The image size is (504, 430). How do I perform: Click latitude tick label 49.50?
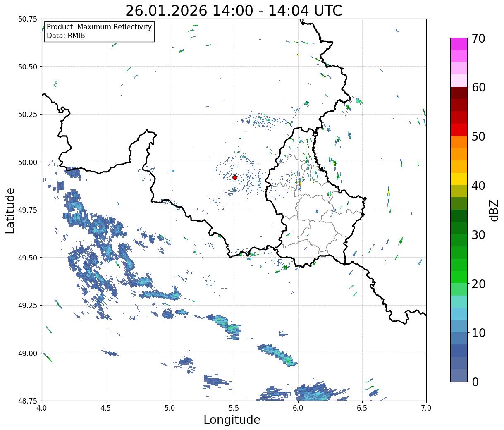pos(28,258)
